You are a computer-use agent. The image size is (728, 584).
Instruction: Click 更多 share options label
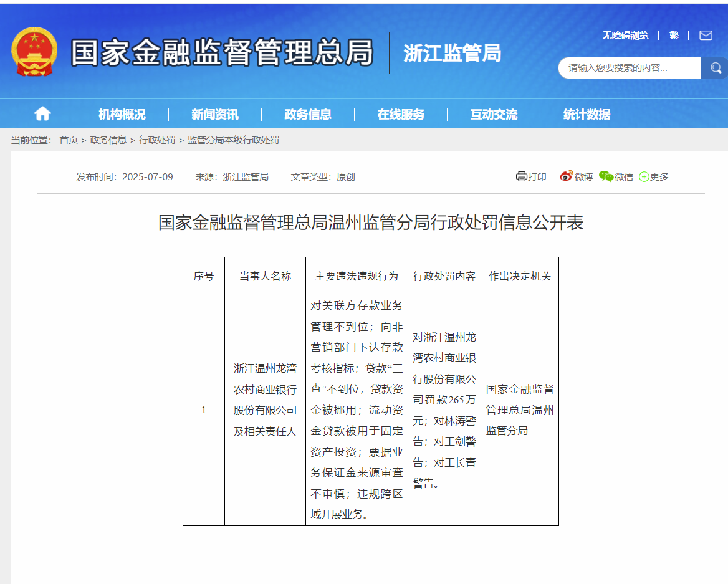click(x=659, y=176)
